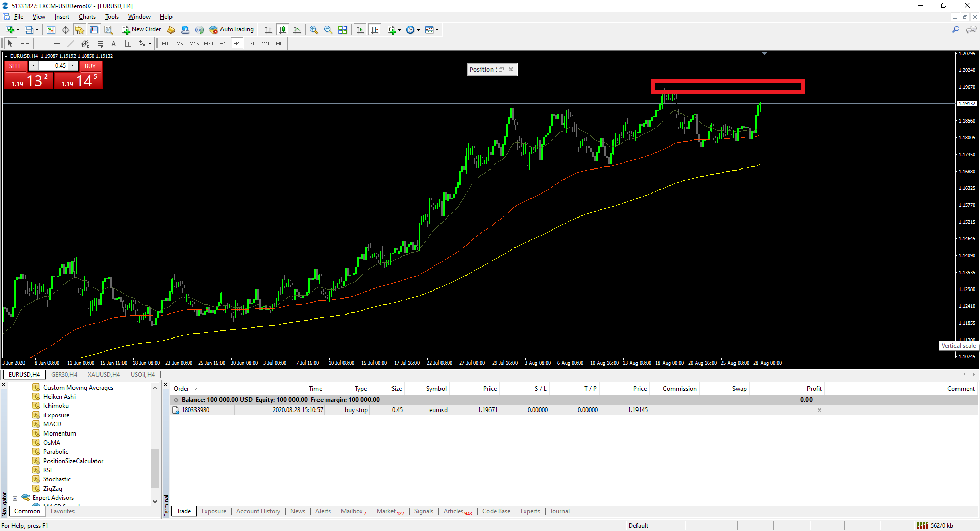Select the Crosshair cursor tool
980x531 pixels.
click(x=24, y=43)
